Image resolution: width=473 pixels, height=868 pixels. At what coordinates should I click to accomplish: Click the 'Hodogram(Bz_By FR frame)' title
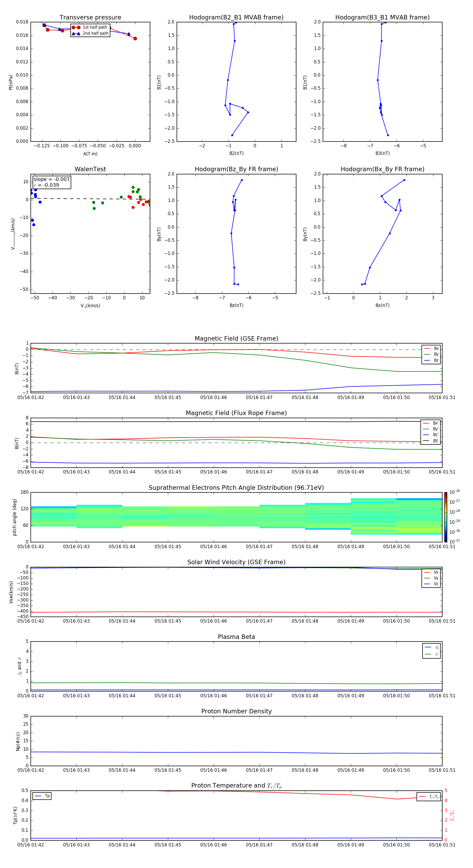(x=236, y=169)
